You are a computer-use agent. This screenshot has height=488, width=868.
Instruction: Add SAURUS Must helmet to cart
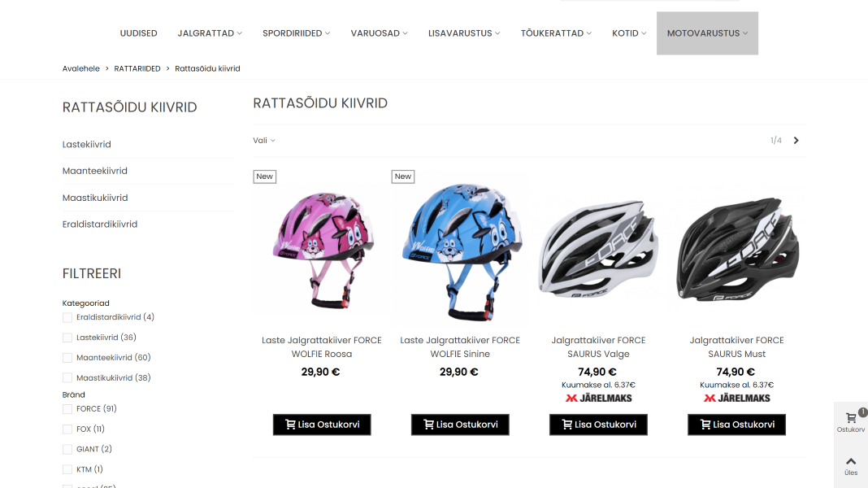[x=737, y=425]
